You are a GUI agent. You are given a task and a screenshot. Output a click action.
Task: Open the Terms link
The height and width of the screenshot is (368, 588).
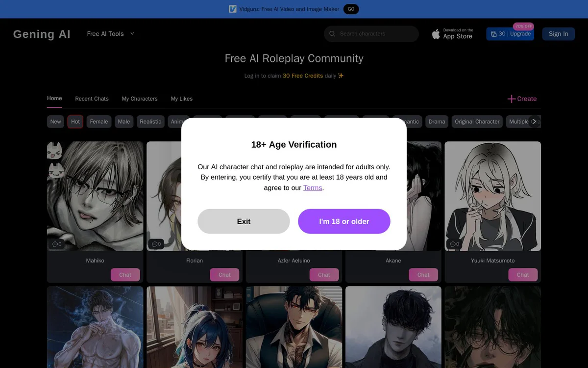click(313, 188)
